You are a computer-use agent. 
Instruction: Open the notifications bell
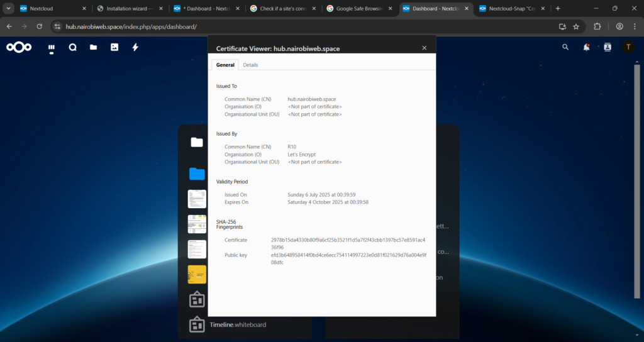pyautogui.click(x=587, y=47)
